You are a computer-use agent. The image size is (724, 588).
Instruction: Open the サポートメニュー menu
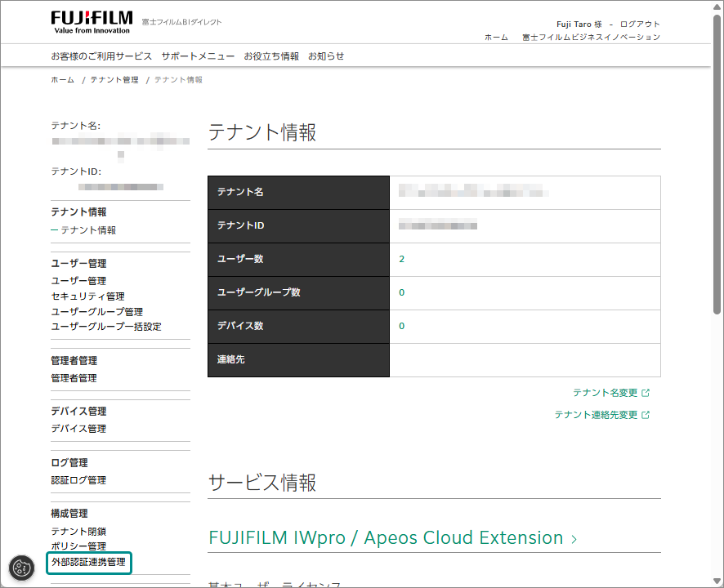198,56
